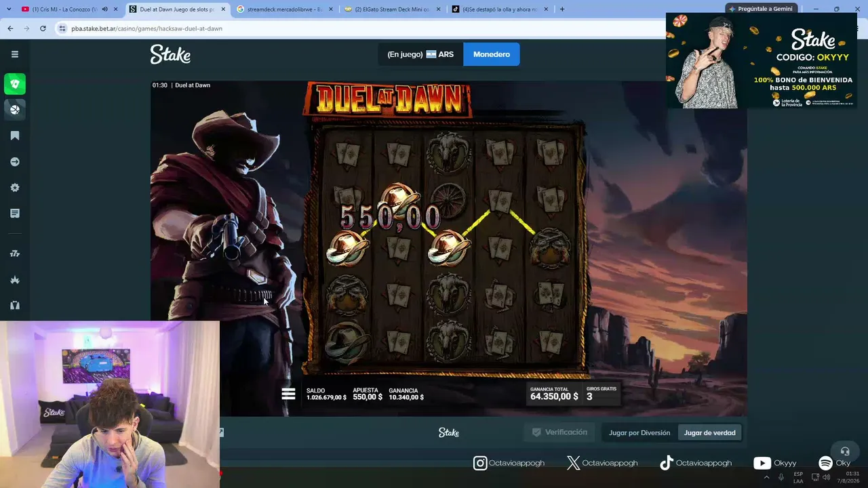Screen dimensions: 868x488
Task: Click the X Octavioappogh icon
Action: pyautogui.click(x=574, y=463)
